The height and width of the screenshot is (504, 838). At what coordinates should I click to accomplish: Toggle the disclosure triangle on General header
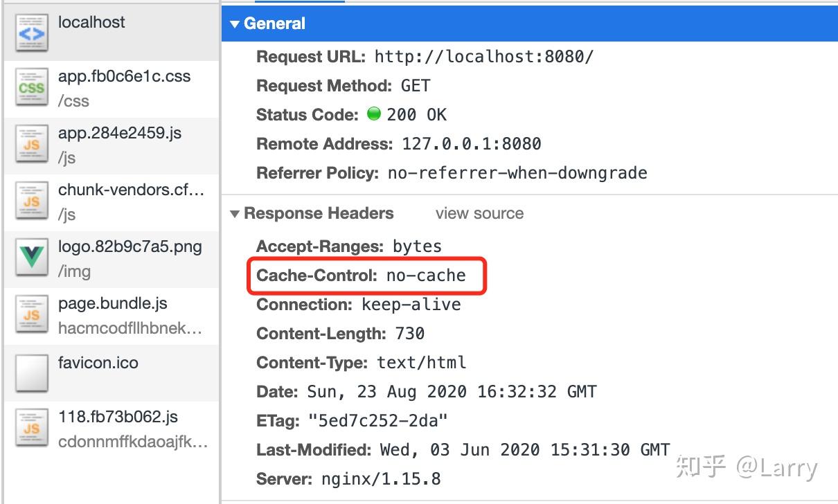[236, 23]
